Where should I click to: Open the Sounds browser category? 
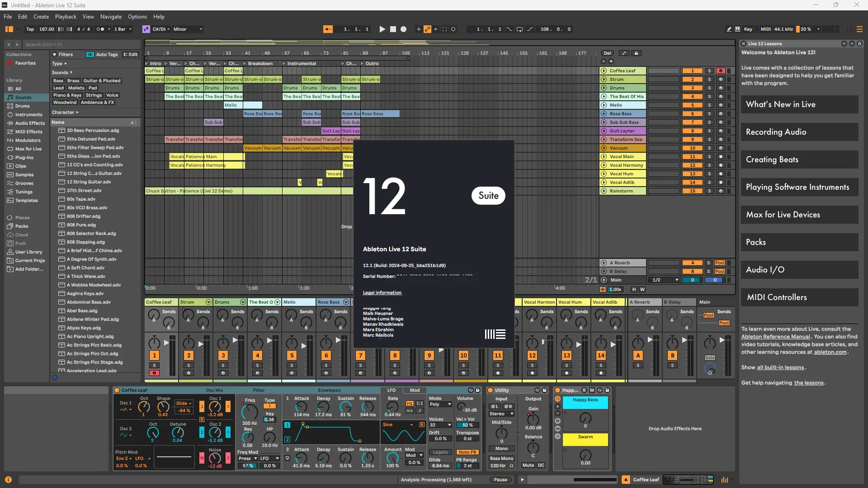23,97
